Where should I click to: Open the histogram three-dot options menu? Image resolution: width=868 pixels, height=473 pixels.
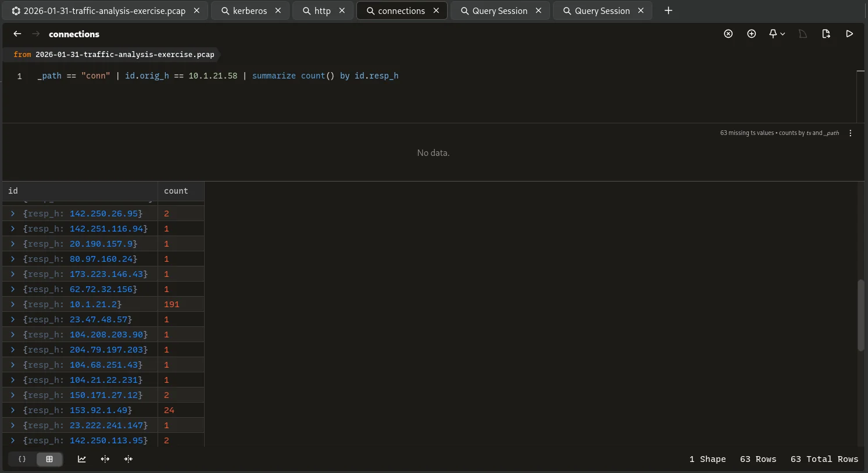(850, 133)
